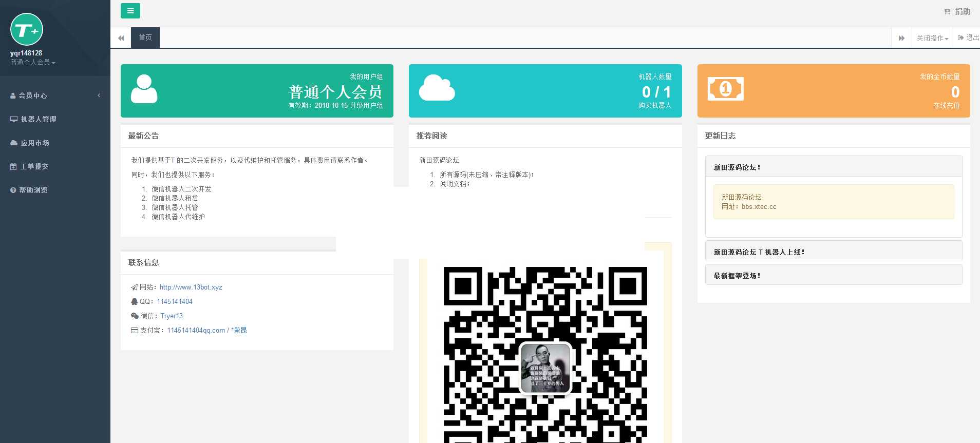Click the question icon beside 帮助浏览
Viewport: 980px width, 443px height.
pyautogui.click(x=13, y=190)
